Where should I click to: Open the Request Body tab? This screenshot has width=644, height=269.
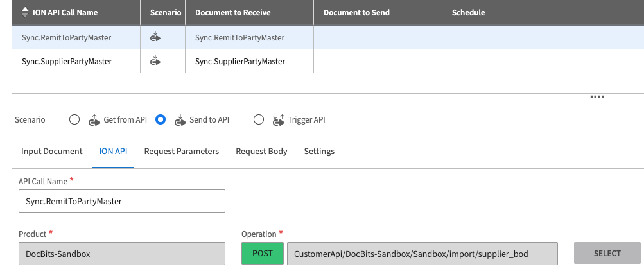[261, 152]
